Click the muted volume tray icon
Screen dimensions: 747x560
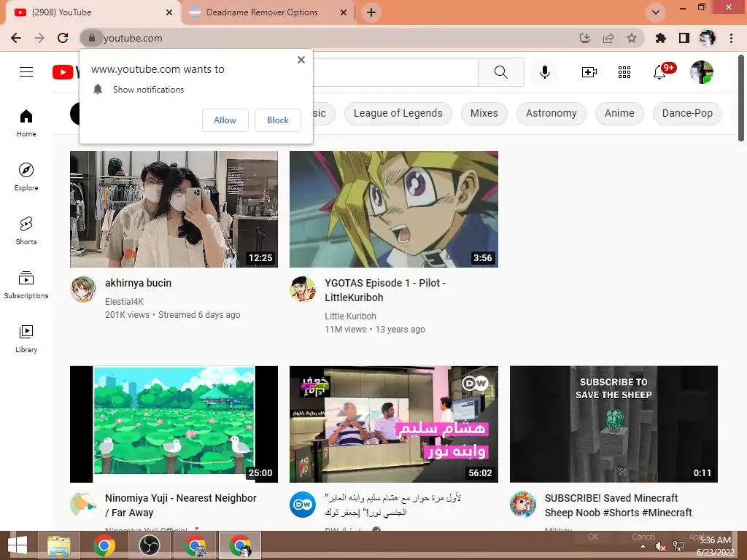(661, 546)
